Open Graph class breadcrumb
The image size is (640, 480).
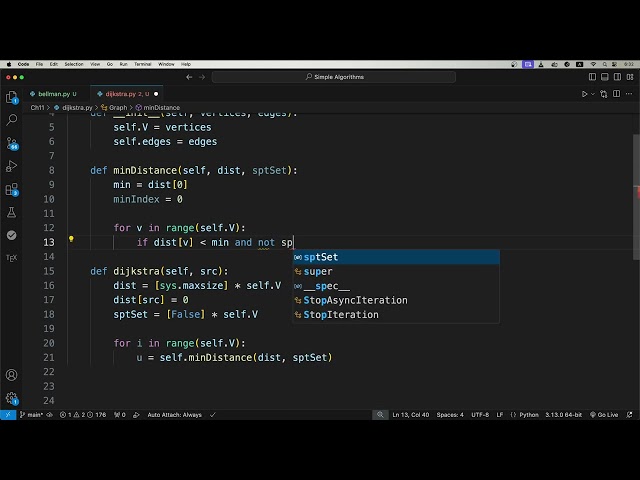(114, 108)
